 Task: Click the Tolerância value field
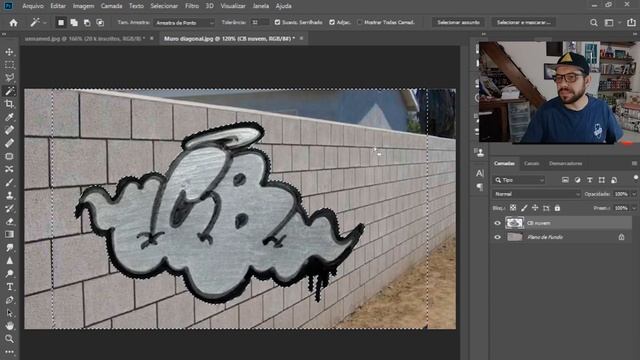click(259, 23)
